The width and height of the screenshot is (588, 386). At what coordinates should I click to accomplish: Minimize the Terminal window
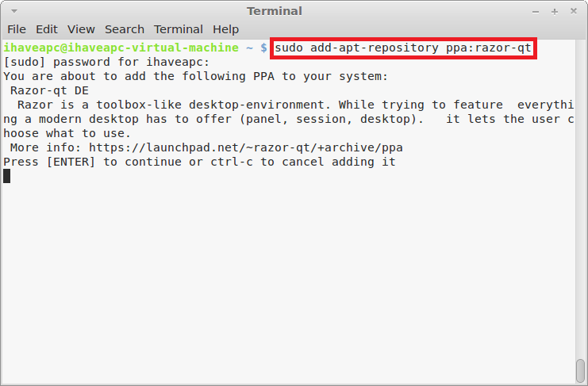coord(536,12)
